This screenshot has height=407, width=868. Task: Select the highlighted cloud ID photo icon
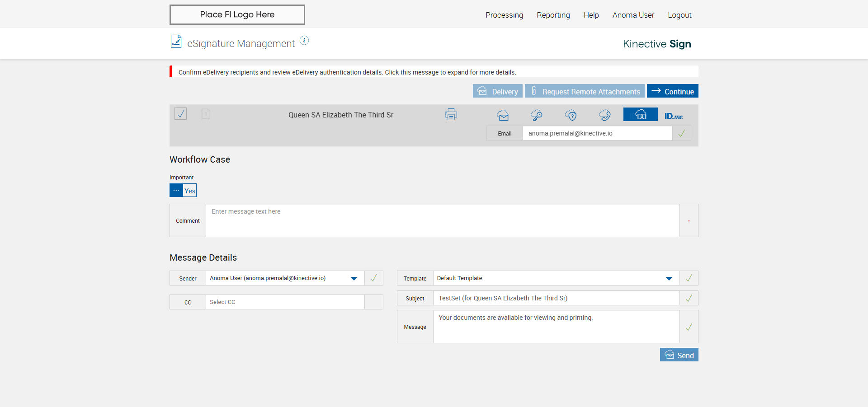(x=640, y=115)
